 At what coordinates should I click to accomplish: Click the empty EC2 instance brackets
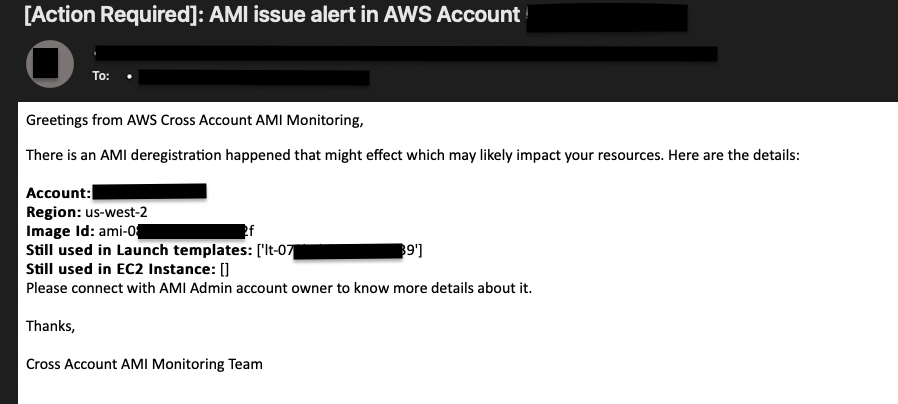coord(224,269)
